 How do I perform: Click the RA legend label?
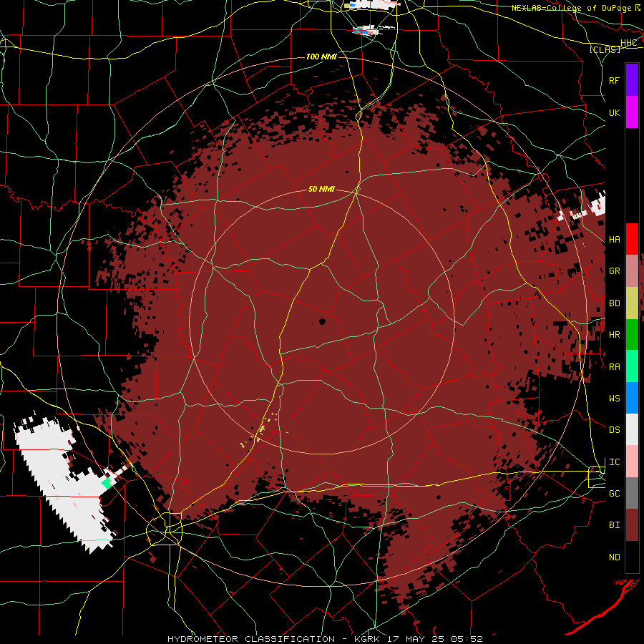pos(615,367)
